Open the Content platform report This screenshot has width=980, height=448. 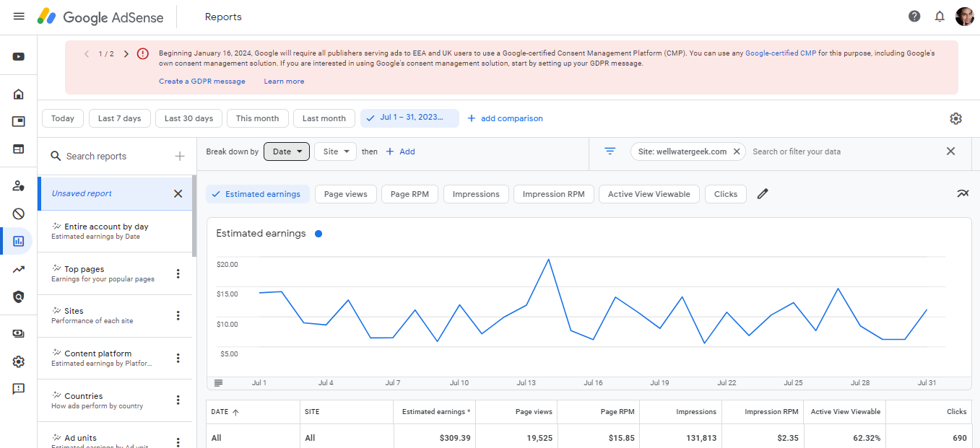pyautogui.click(x=116, y=358)
